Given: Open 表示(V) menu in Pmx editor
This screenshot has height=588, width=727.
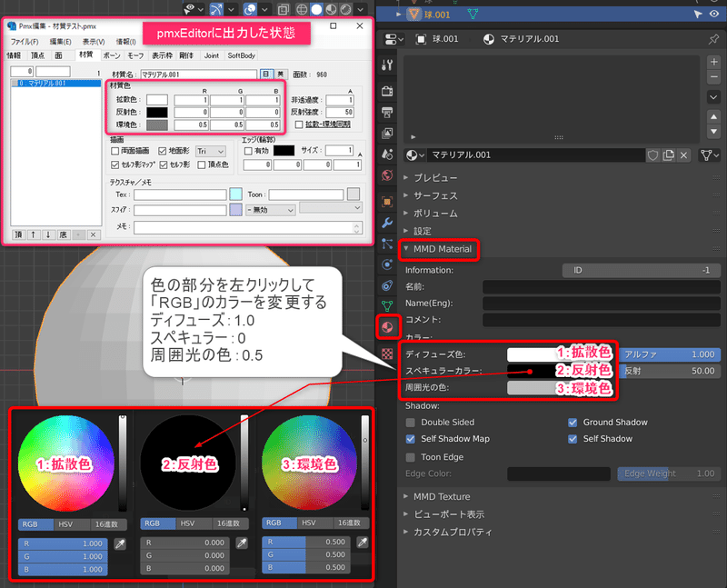Looking at the screenshot, I should point(94,42).
